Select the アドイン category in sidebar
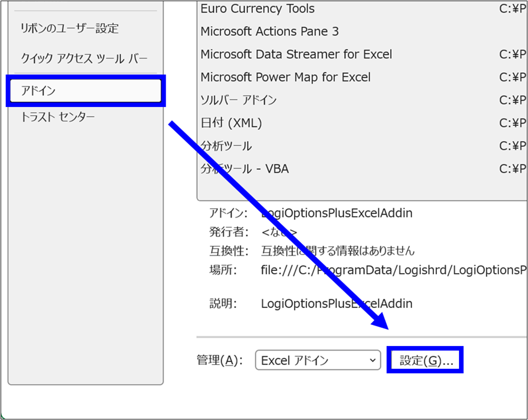 [85, 91]
